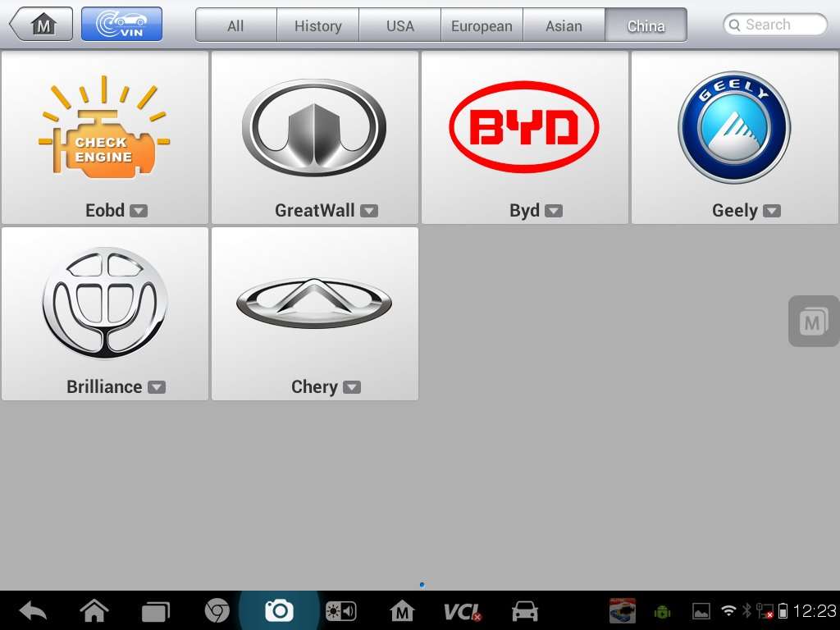Tap the Chery label text
The image size is (840, 630).
314,387
